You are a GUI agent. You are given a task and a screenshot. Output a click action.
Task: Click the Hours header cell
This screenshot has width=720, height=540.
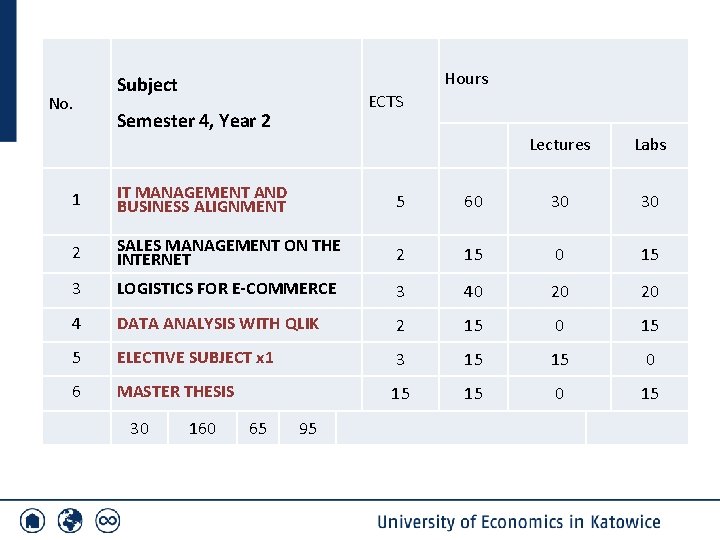tap(467, 79)
